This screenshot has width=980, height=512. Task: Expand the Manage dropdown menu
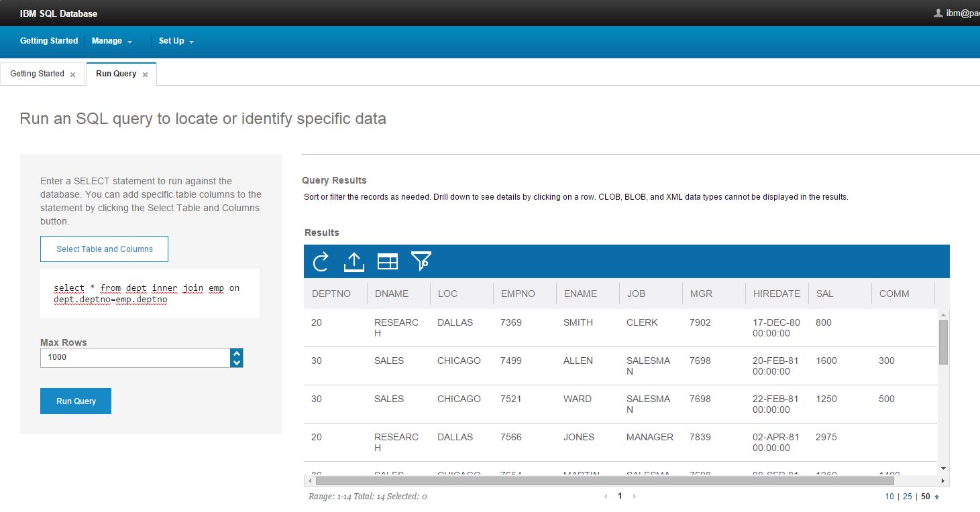[x=112, y=41]
